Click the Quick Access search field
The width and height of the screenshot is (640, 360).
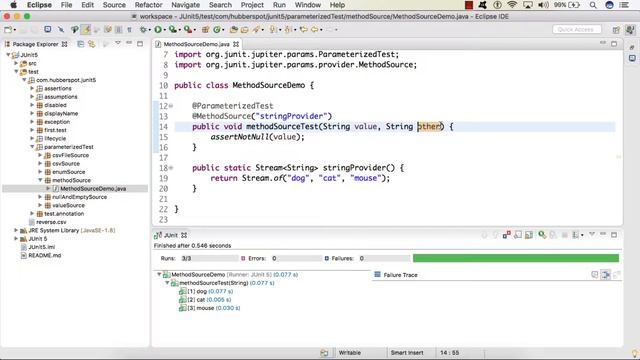(x=577, y=29)
